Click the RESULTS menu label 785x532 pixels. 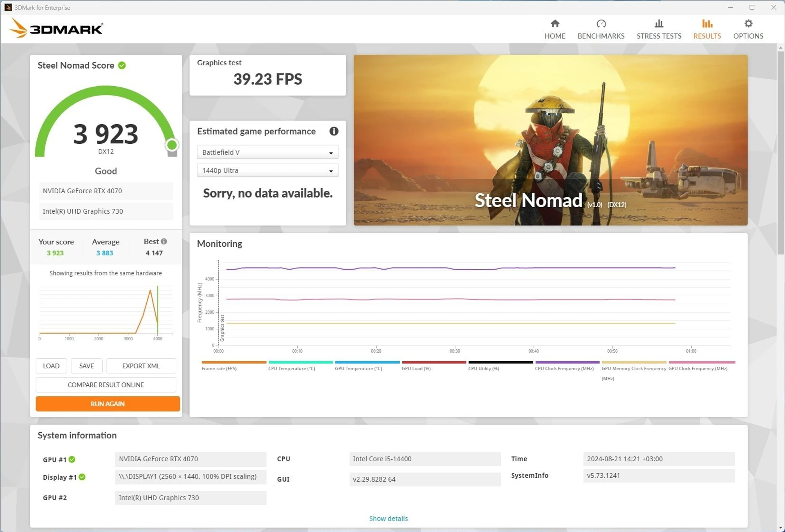pos(707,36)
